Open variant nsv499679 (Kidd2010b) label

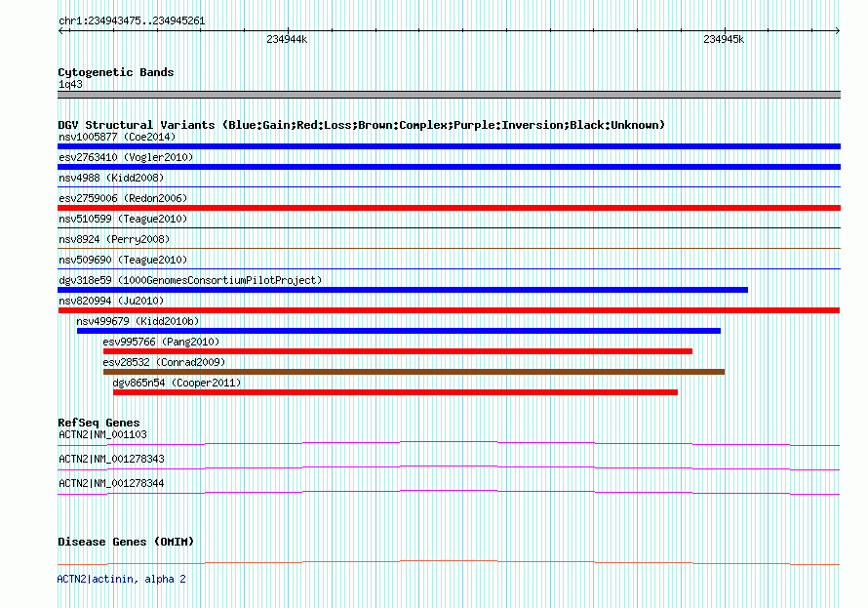pos(138,321)
